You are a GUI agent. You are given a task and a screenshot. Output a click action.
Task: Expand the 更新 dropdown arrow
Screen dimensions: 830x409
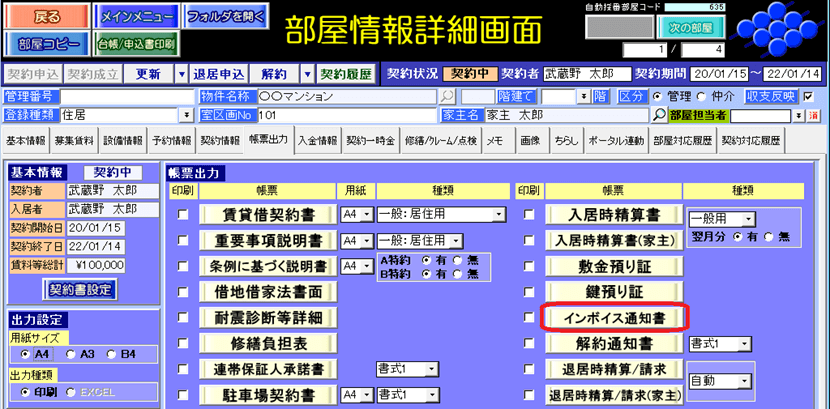point(182,74)
